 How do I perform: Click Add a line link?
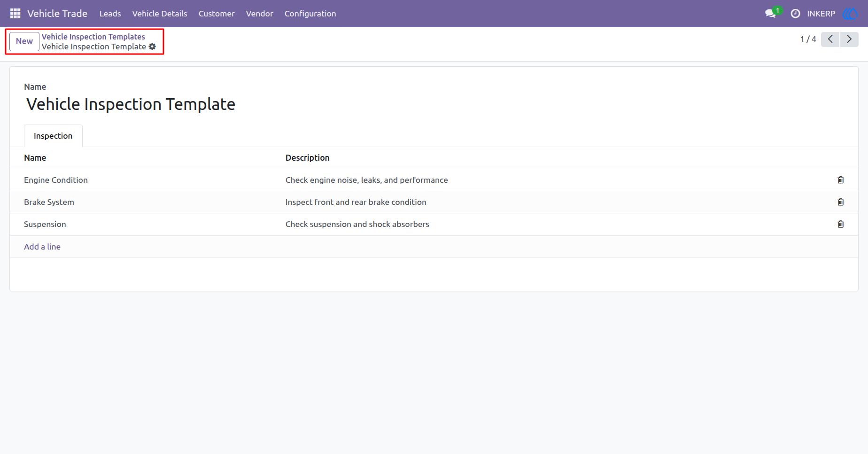(x=42, y=247)
